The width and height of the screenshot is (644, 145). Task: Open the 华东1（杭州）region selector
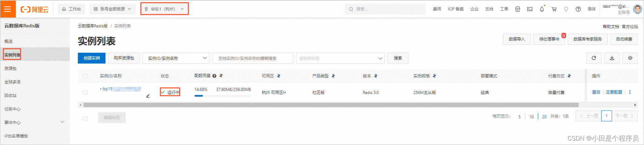[164, 9]
